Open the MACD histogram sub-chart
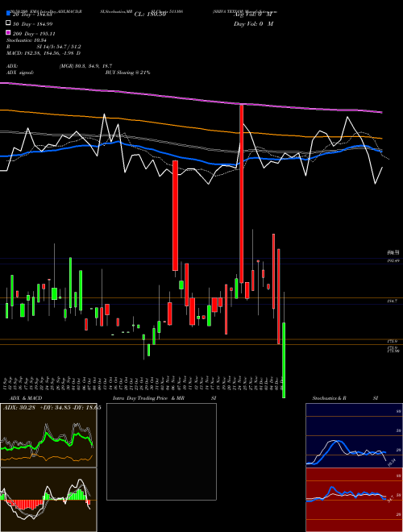 [48, 500]
